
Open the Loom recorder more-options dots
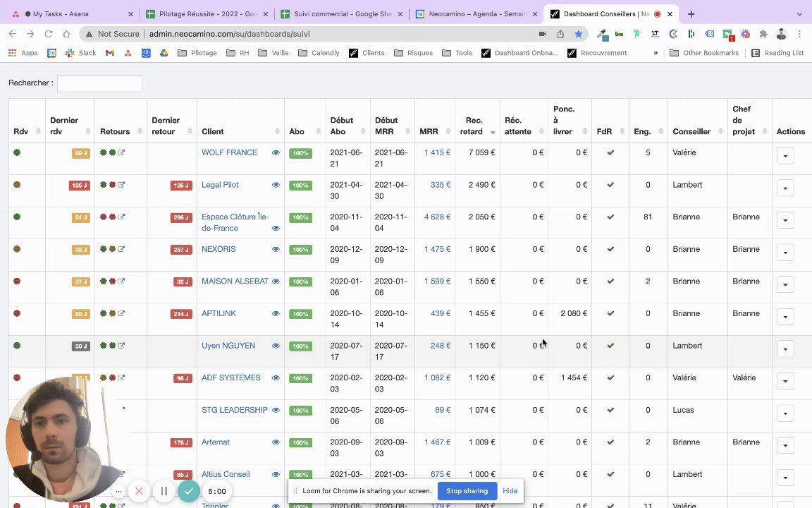click(118, 491)
